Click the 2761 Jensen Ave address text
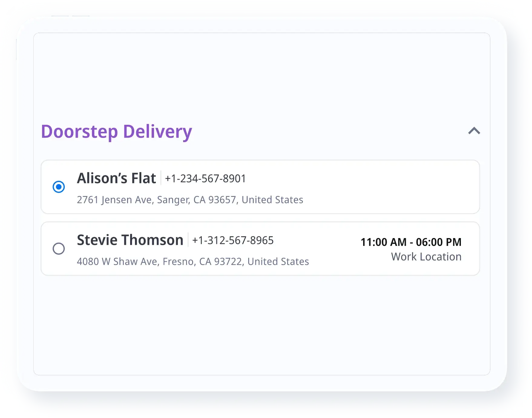 click(x=190, y=200)
